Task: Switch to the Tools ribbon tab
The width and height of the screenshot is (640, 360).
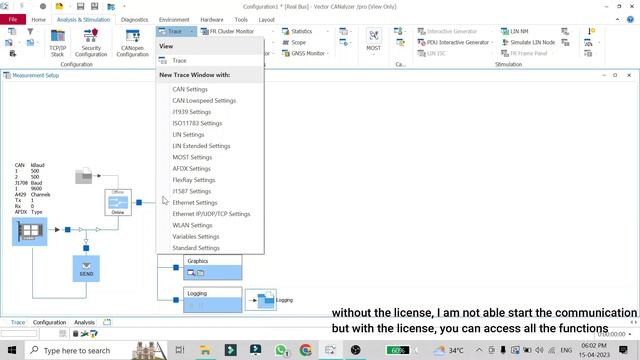Action: [x=241, y=19]
